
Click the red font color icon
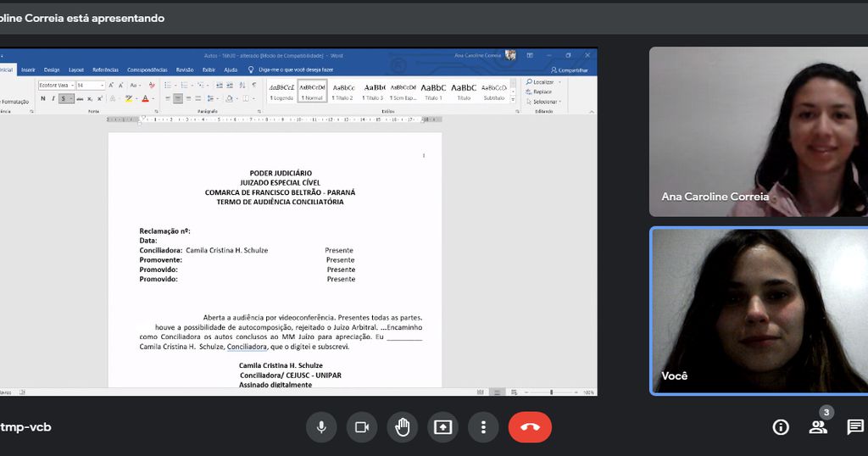(145, 98)
